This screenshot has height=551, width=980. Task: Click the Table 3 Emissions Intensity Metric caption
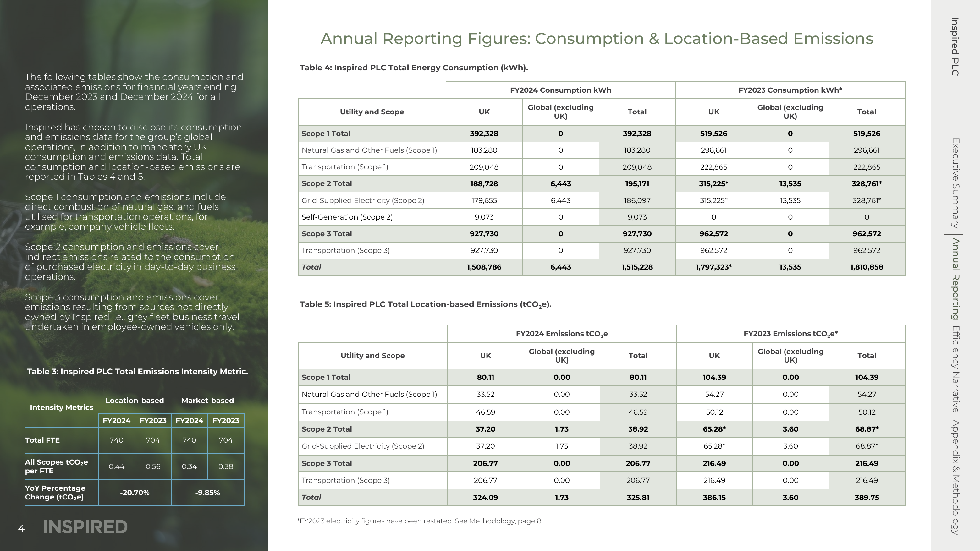(137, 372)
